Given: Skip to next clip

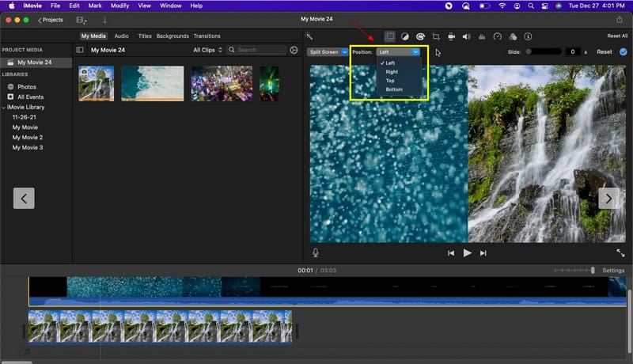Looking at the screenshot, I should (x=483, y=253).
